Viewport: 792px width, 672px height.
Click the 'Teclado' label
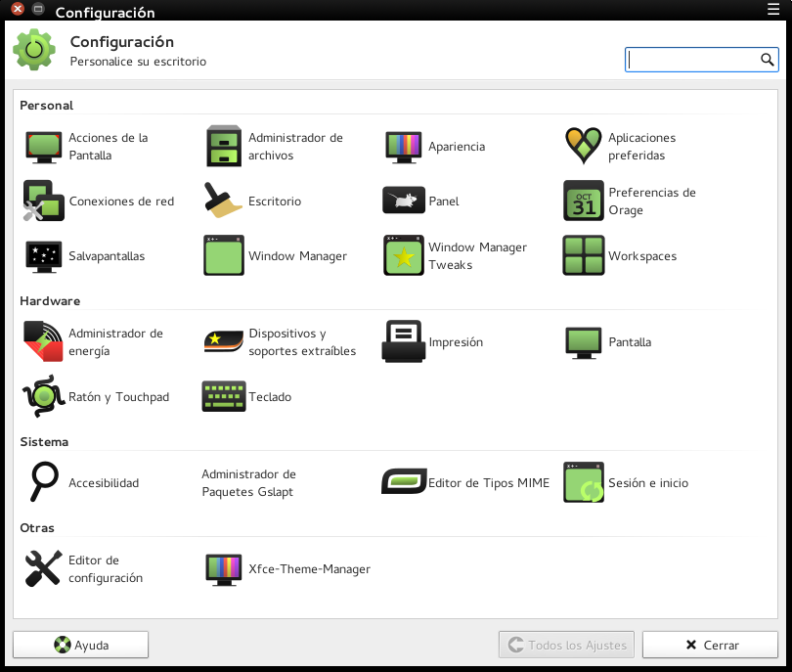(270, 397)
